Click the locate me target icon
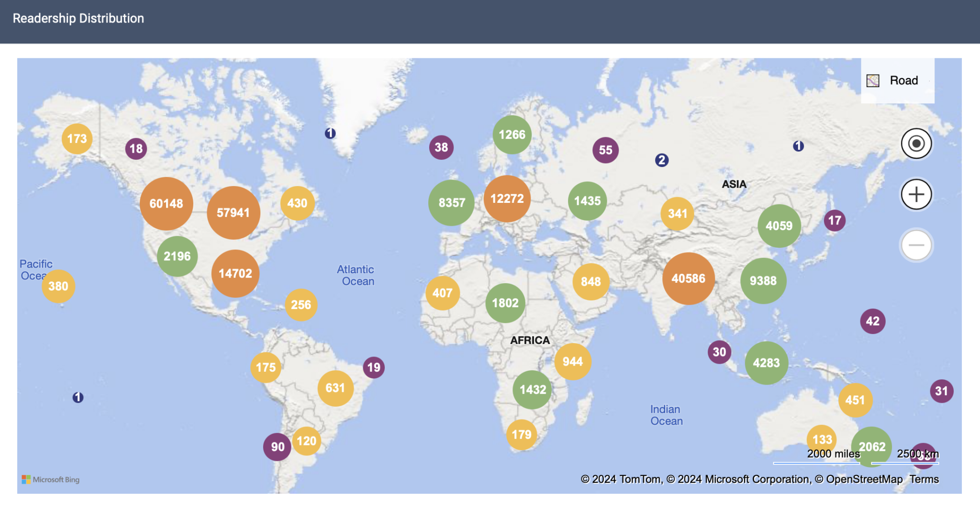The width and height of the screenshot is (980, 511). (x=916, y=144)
